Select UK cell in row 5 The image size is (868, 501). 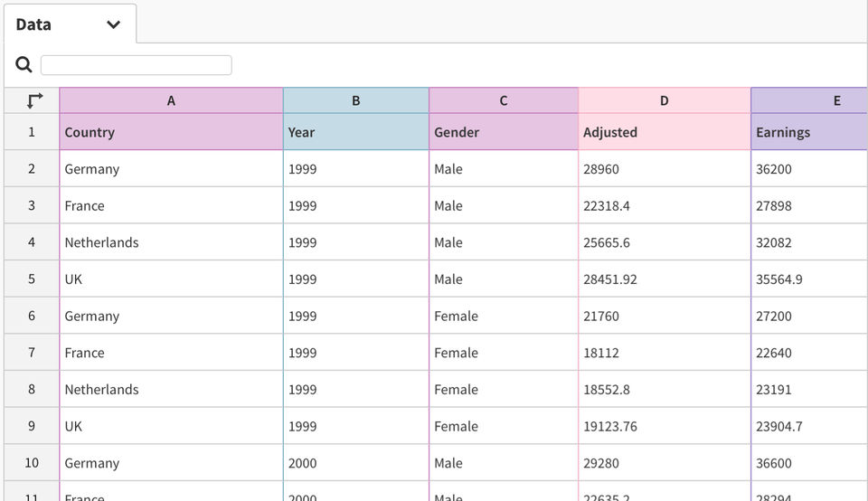(171, 279)
